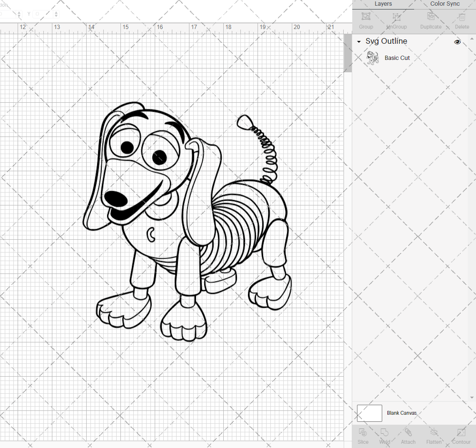Select the Basic Cut layer entry

click(x=397, y=58)
